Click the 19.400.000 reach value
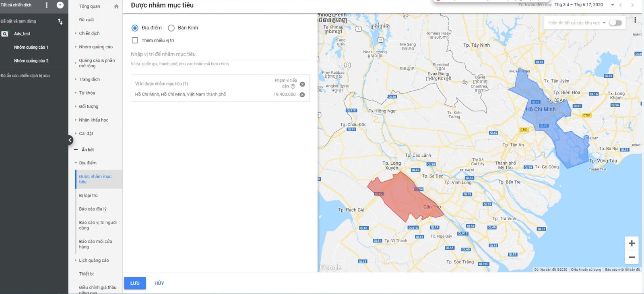 [285, 95]
